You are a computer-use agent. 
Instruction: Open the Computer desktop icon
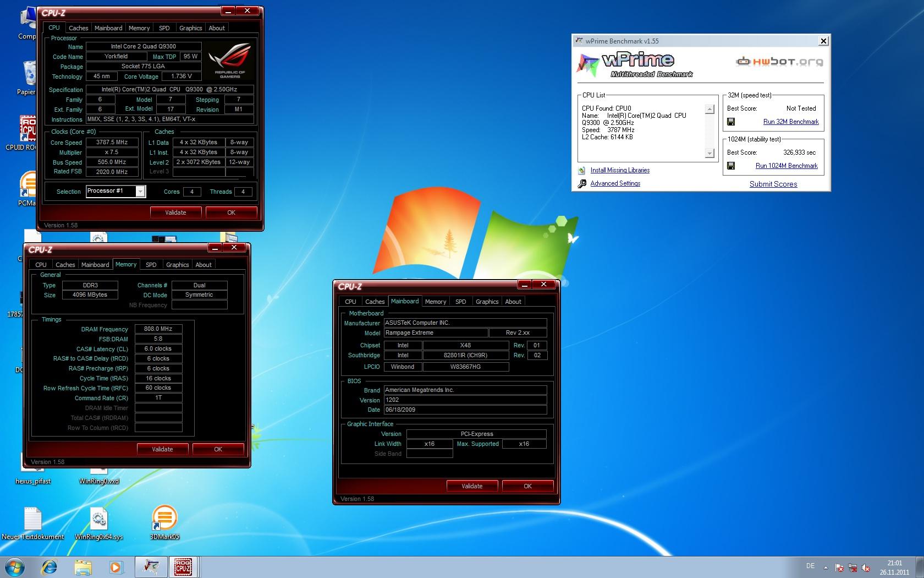click(28, 22)
